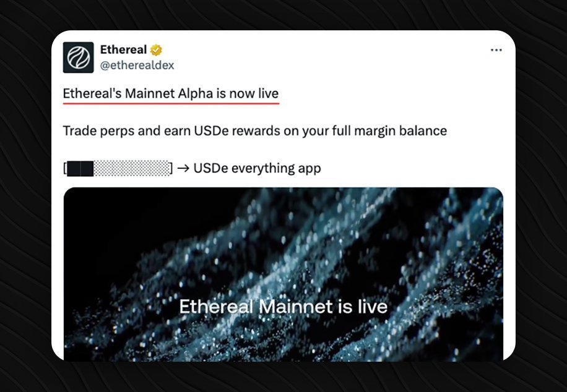Click the Trade perps and earn line

click(255, 131)
